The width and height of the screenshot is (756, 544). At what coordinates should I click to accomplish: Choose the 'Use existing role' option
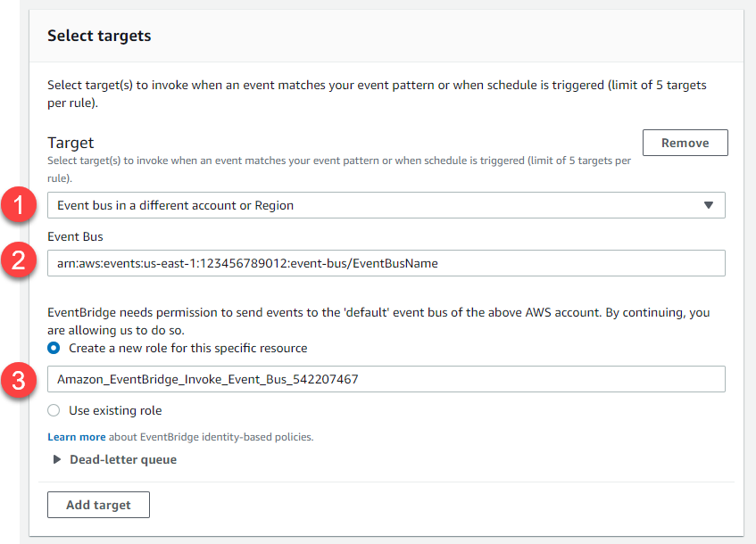pos(54,411)
